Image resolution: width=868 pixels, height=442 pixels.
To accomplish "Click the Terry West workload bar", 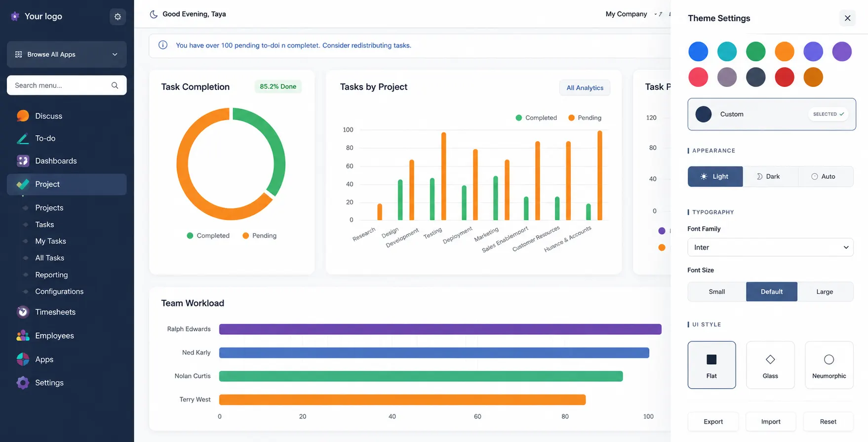I will tap(402, 400).
